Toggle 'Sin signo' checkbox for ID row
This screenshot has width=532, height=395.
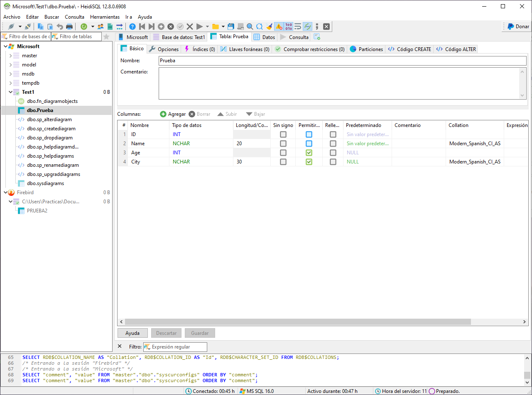pos(283,134)
